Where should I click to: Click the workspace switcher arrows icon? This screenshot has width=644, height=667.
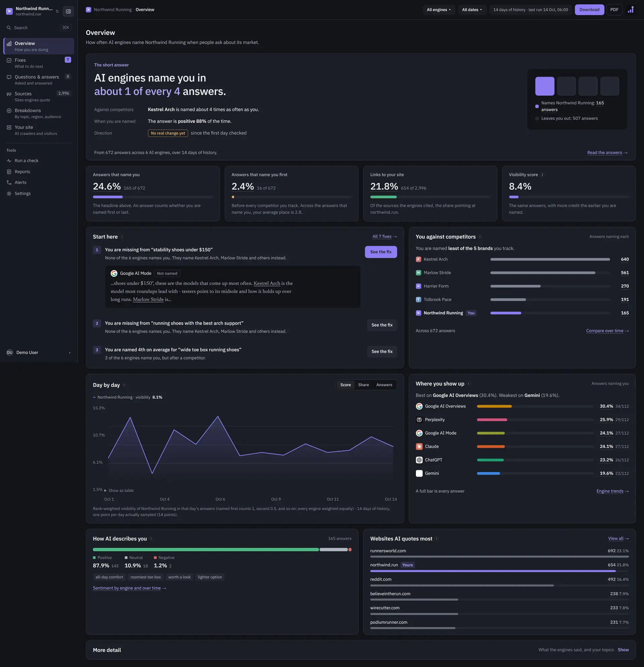click(57, 11)
